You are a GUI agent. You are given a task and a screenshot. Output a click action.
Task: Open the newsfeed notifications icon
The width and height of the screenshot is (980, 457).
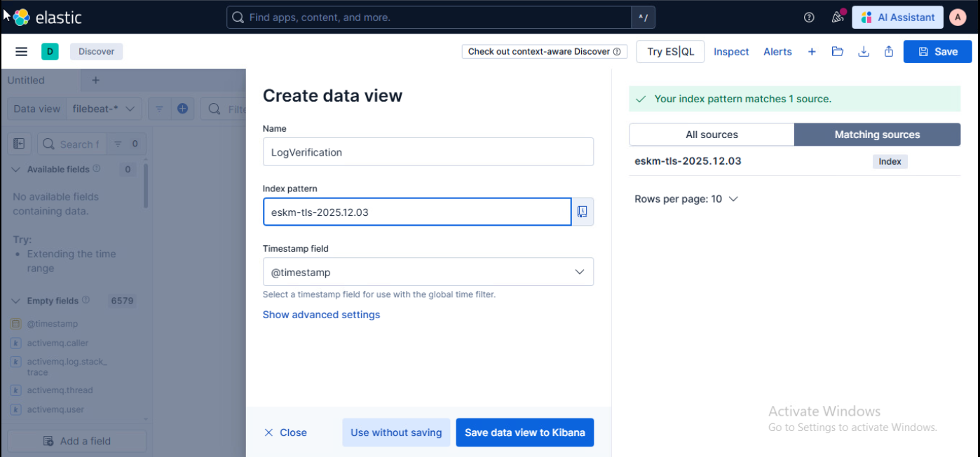pyautogui.click(x=838, y=18)
